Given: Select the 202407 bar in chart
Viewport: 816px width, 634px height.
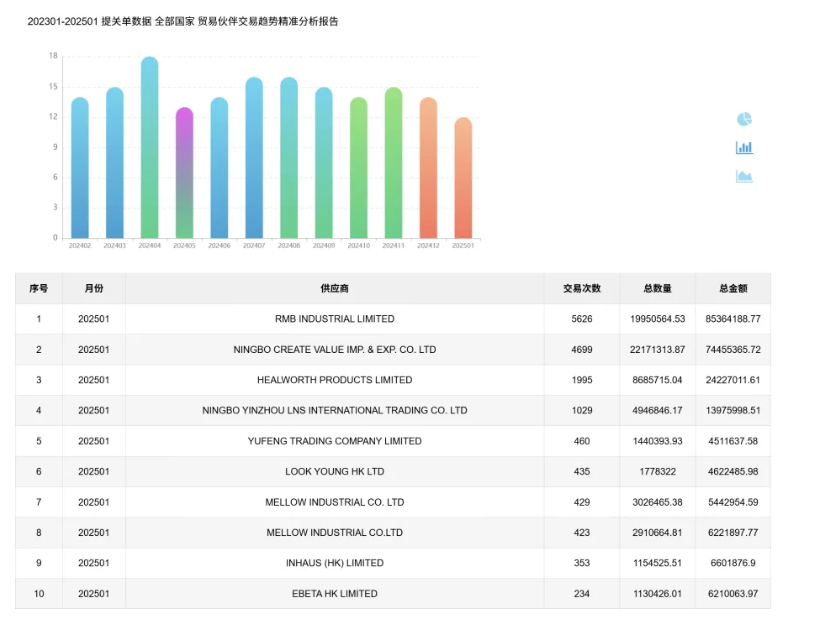Looking at the screenshot, I should [254, 160].
